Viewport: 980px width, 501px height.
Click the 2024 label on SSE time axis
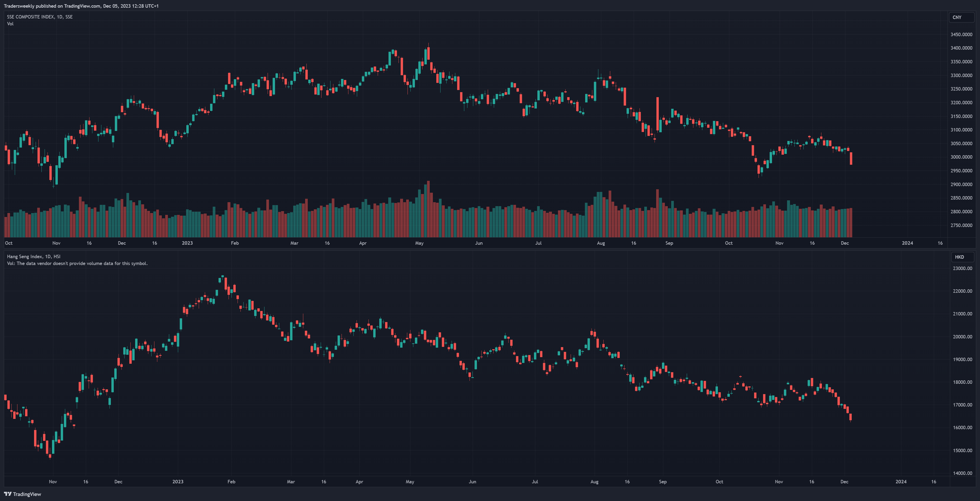tap(907, 243)
